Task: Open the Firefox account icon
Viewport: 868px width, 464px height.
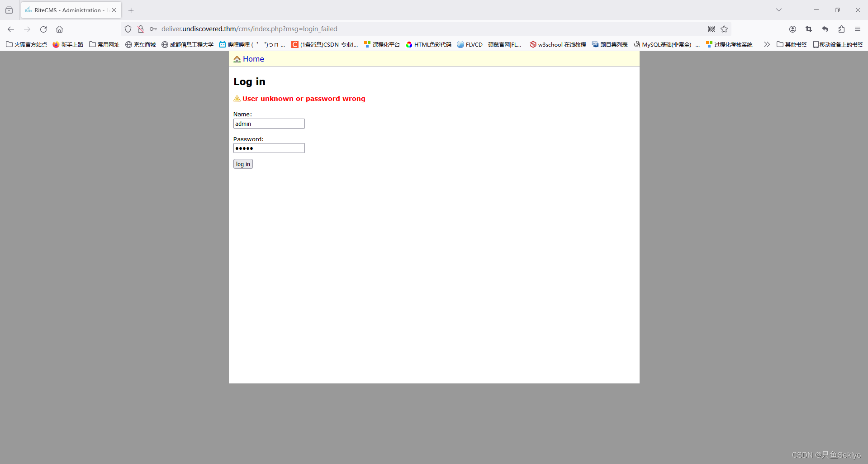Action: point(792,29)
